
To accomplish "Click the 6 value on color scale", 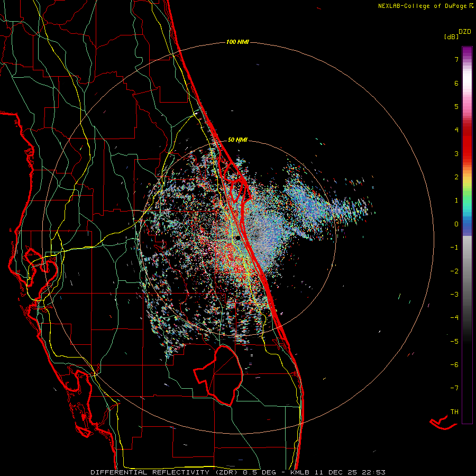I will (456, 83).
